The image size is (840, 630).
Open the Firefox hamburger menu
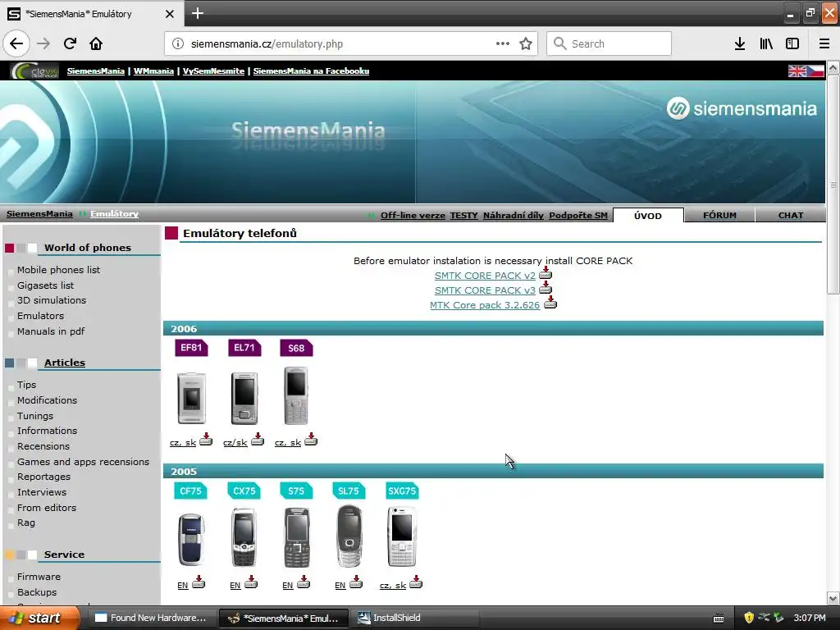coord(824,44)
